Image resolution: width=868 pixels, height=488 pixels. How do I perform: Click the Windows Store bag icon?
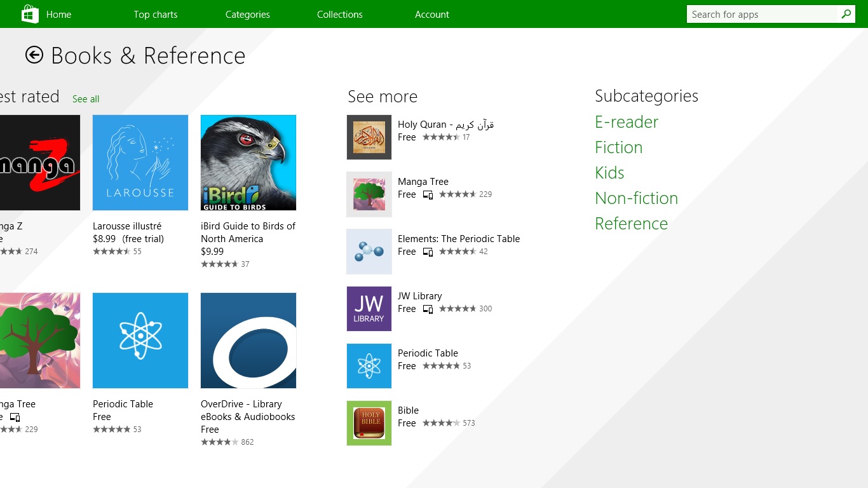[x=30, y=14]
